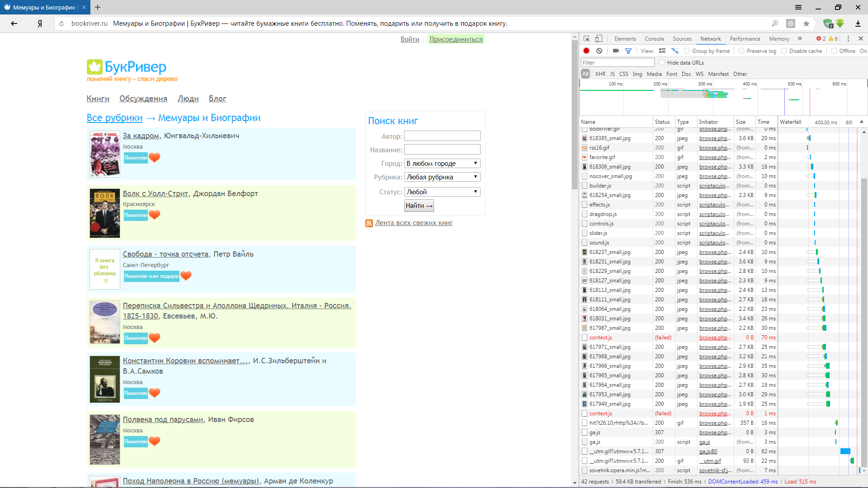Open the Лента всех свежих книг link
The image size is (868, 488).
(414, 223)
